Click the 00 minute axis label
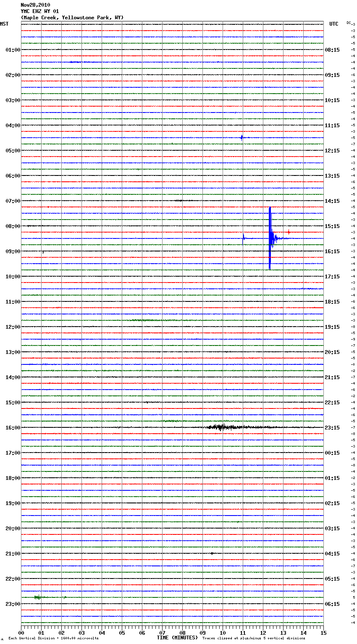357x644 pixels. click(21, 633)
